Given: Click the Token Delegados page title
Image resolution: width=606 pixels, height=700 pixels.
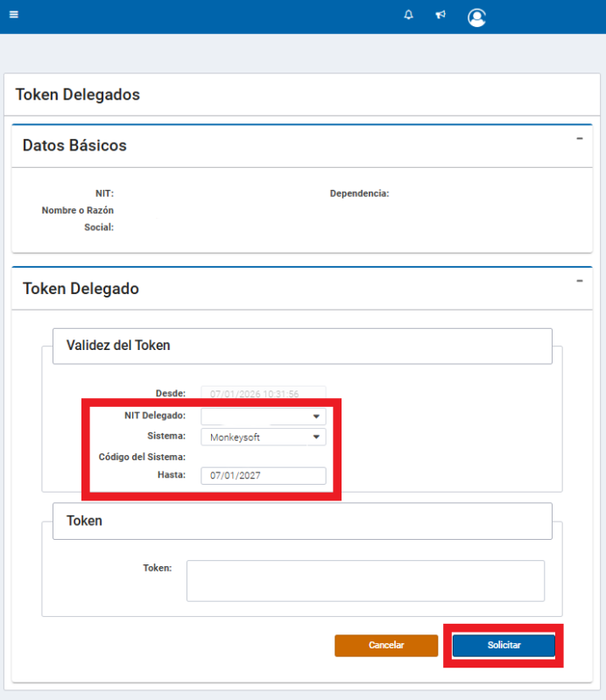Looking at the screenshot, I should [78, 94].
